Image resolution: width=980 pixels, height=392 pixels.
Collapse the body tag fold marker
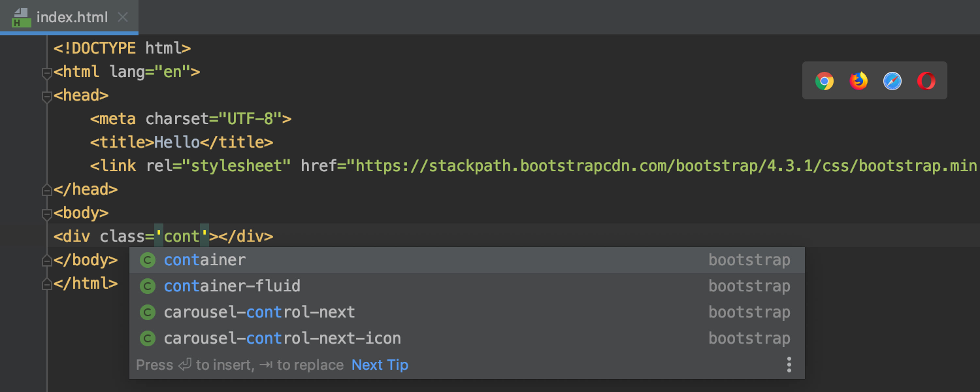coord(46,214)
